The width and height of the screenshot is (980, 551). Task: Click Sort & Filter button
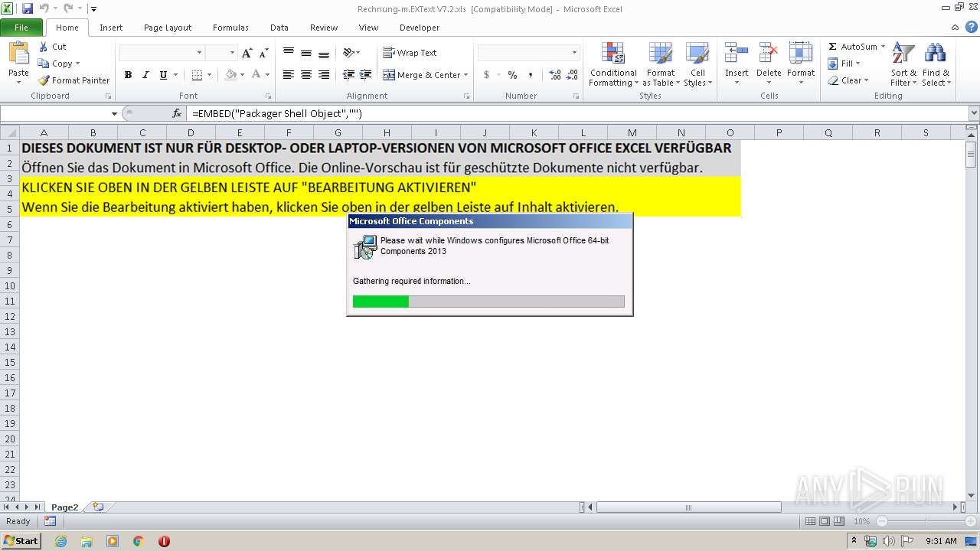tap(903, 65)
